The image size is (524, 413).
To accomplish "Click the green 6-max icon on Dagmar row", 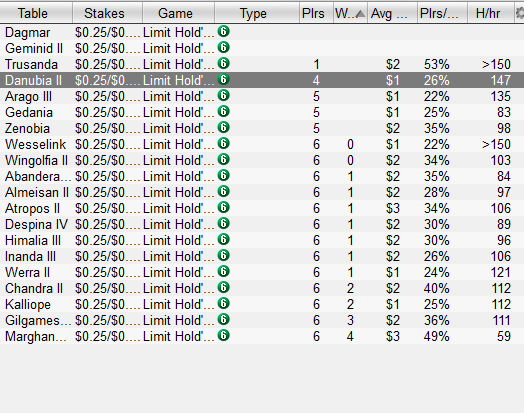I will [223, 31].
